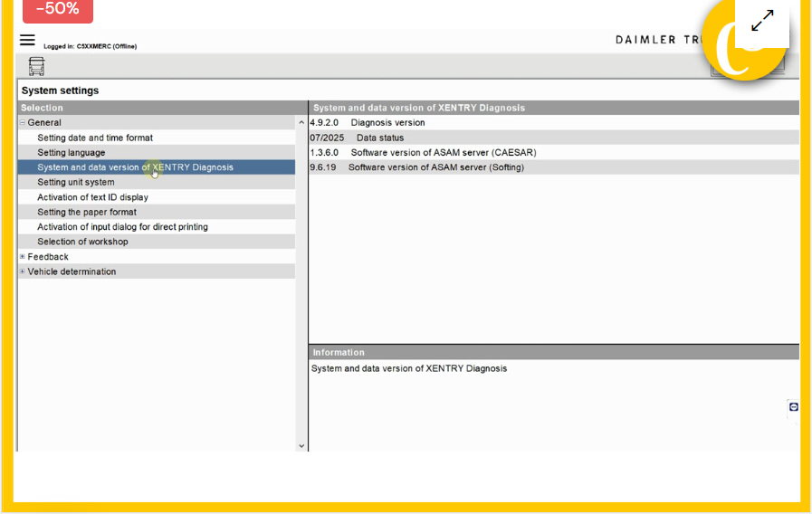Expand the Vehicle determination node

pos(23,271)
